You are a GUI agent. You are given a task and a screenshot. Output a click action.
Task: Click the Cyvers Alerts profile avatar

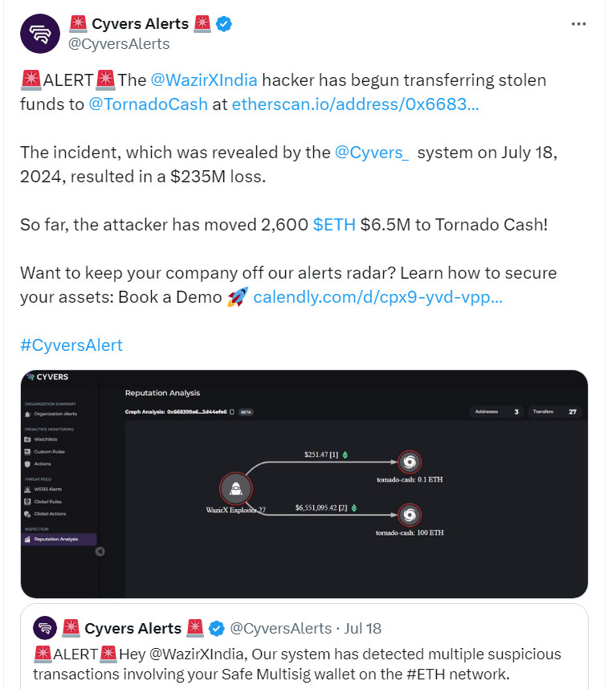(x=40, y=34)
